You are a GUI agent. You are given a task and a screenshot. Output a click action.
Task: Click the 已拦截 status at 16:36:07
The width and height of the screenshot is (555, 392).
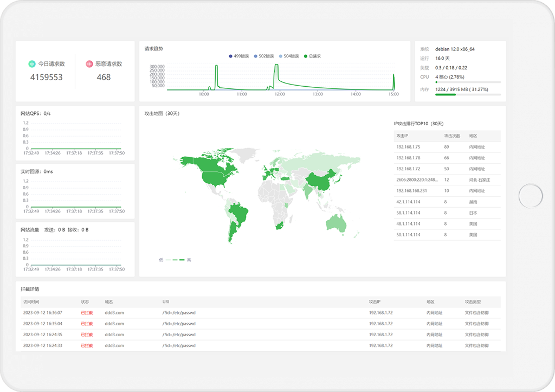click(87, 313)
